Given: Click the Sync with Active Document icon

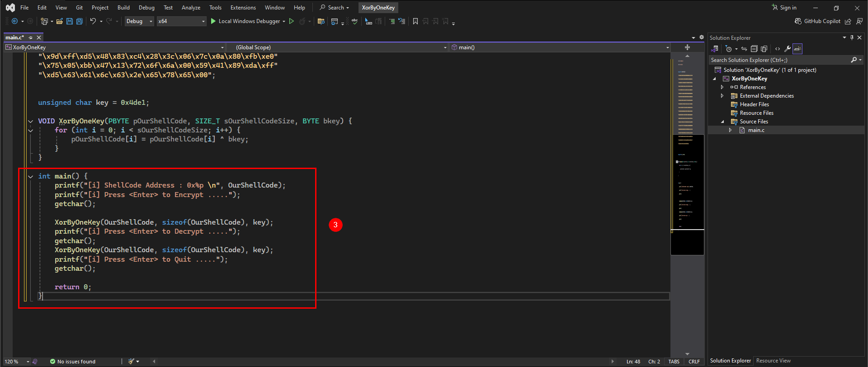Looking at the screenshot, I should point(744,49).
